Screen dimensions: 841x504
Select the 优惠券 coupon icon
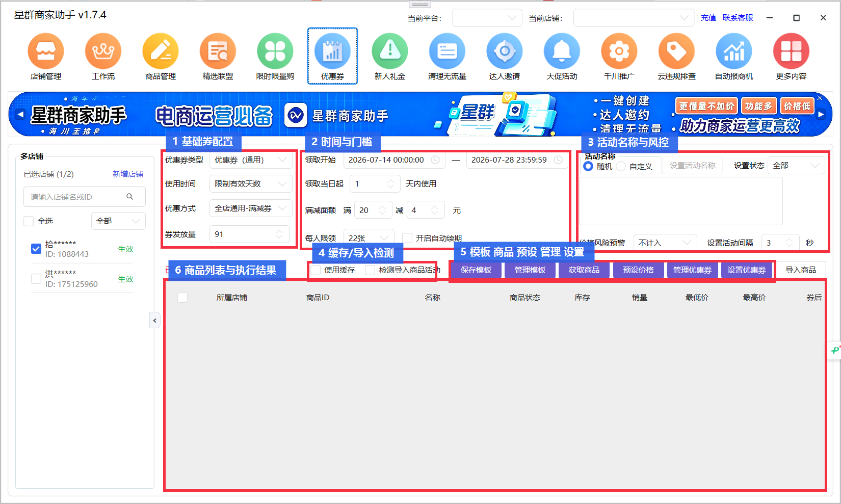click(x=332, y=56)
